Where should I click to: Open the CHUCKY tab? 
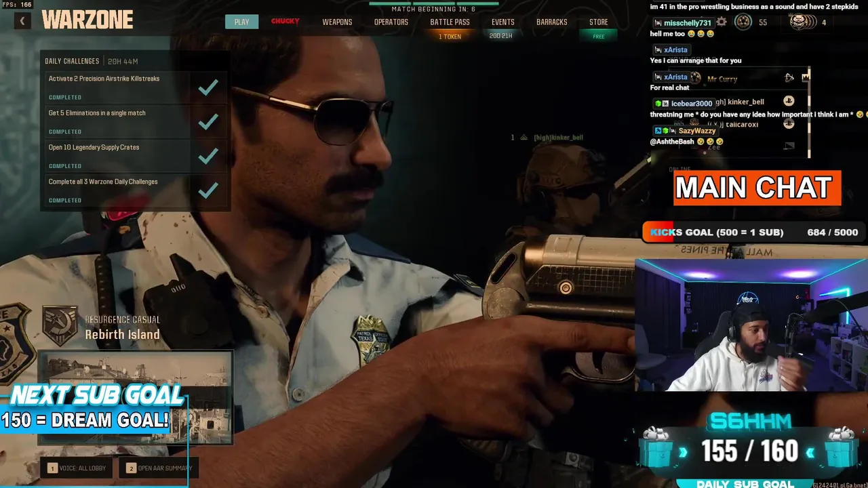tap(285, 21)
